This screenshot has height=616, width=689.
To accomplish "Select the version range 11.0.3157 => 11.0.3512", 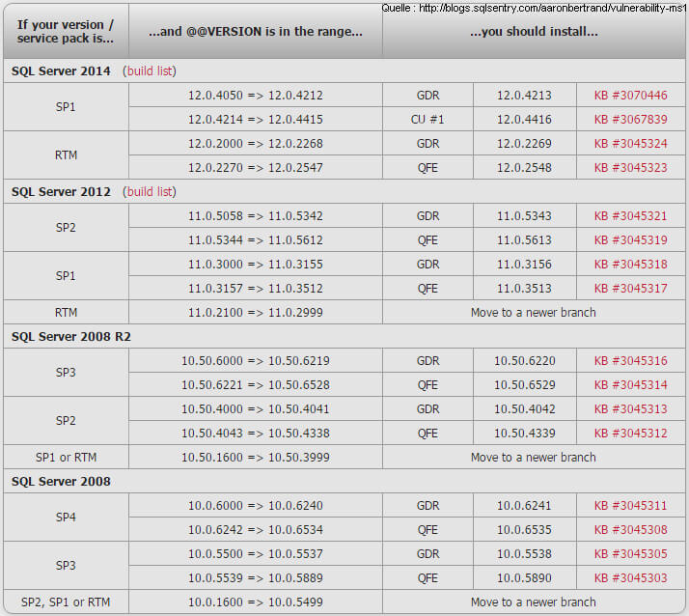I will click(256, 289).
